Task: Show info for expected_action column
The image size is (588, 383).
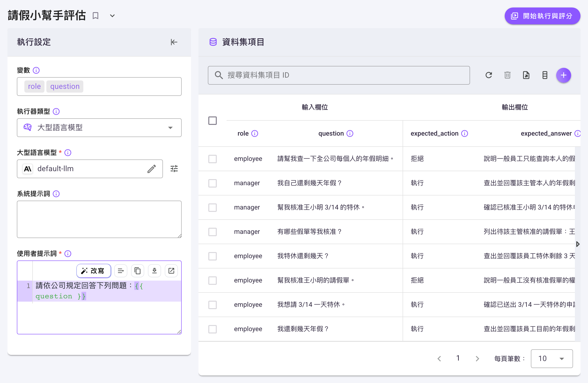Action: tap(465, 134)
